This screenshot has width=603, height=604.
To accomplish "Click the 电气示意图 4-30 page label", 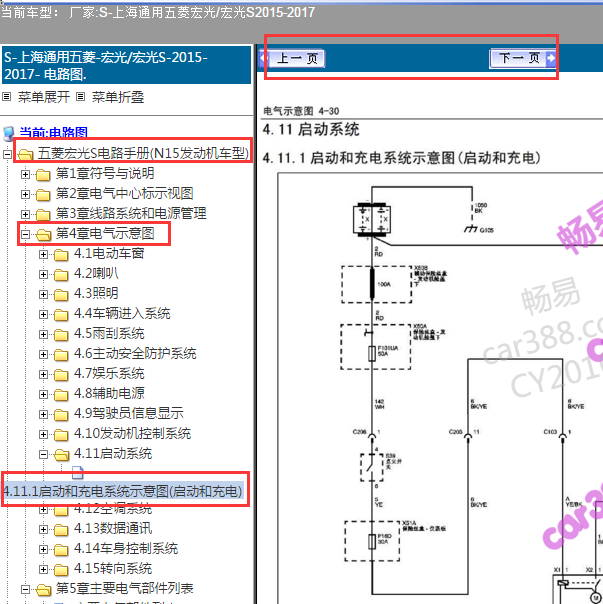I will [301, 111].
